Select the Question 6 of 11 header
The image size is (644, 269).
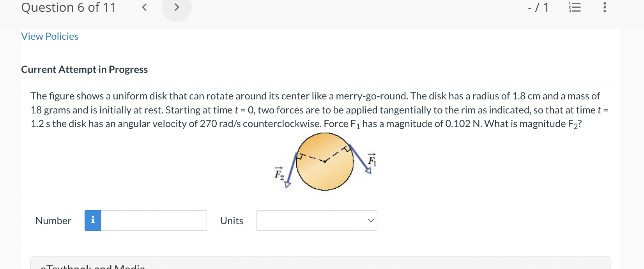(68, 7)
